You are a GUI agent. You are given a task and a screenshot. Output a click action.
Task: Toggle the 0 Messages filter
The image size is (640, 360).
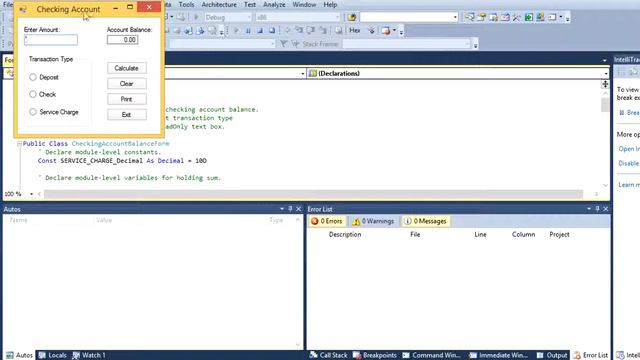425,221
